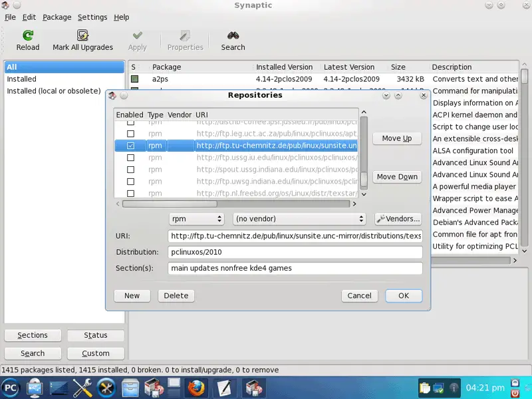
Task: Click the Repositories dialog window icon
Action: click(x=112, y=95)
